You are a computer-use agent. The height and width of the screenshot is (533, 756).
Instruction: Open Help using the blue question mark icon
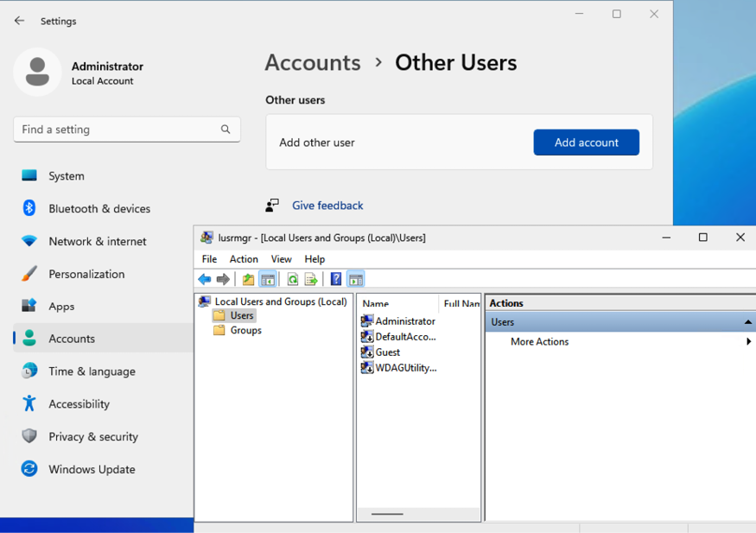click(336, 278)
